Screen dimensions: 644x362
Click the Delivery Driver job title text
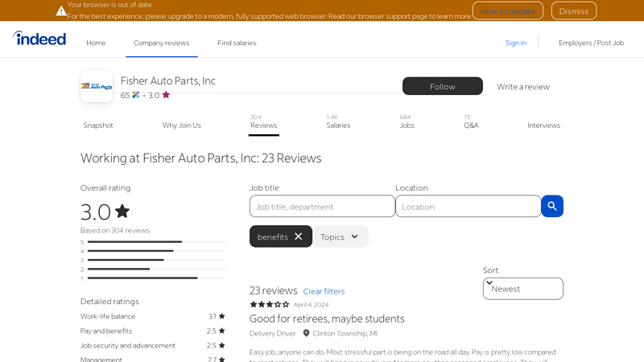point(272,333)
